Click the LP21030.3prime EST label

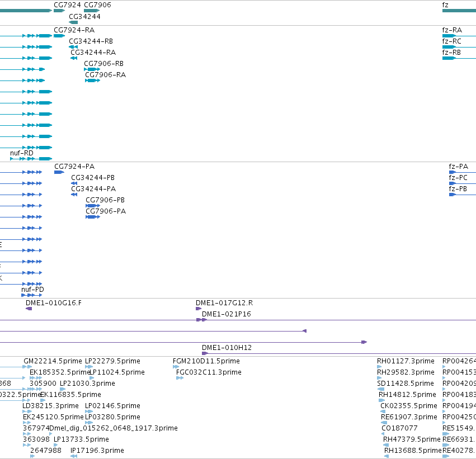(x=87, y=384)
